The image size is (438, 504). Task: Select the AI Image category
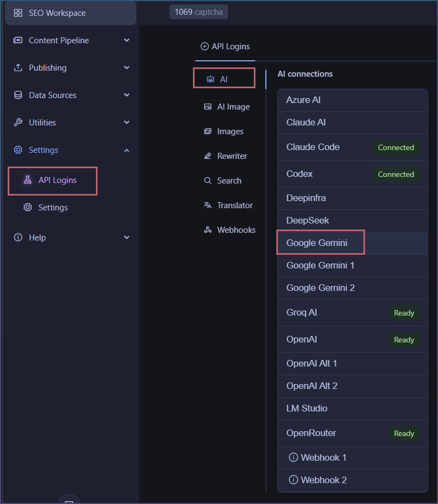[x=227, y=106]
